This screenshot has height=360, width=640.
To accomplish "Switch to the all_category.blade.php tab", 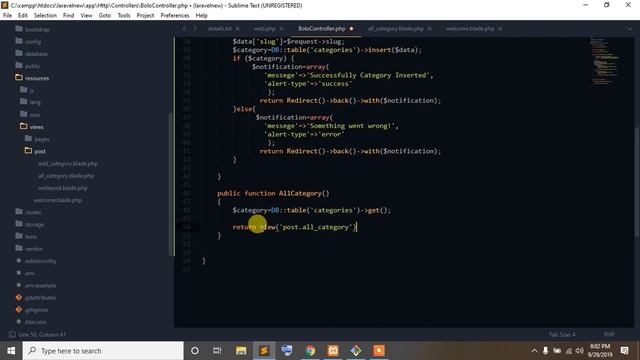I will [x=396, y=29].
